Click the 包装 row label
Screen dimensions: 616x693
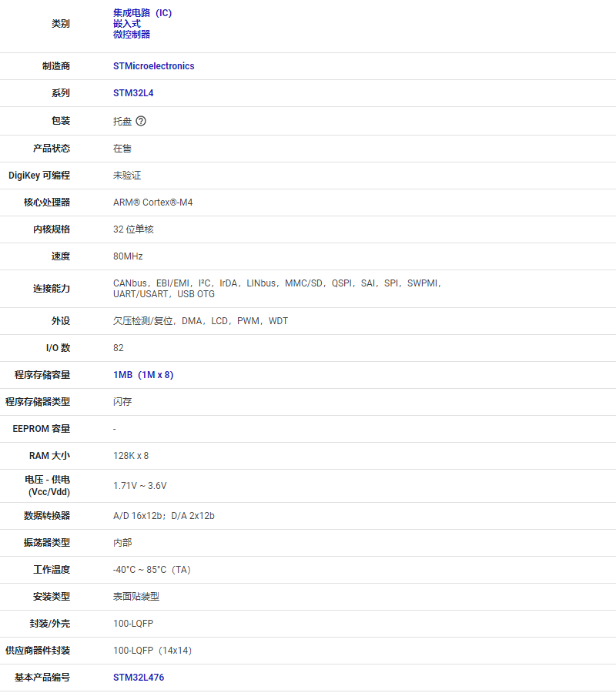(x=61, y=121)
